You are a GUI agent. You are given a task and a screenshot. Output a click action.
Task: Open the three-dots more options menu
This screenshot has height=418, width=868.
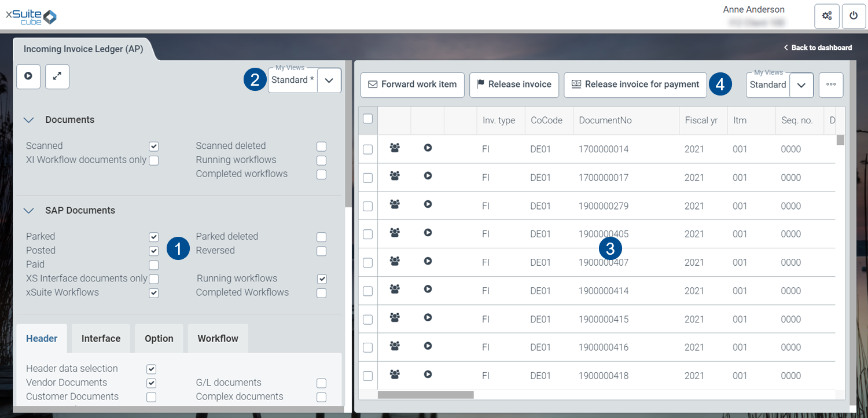click(x=831, y=85)
